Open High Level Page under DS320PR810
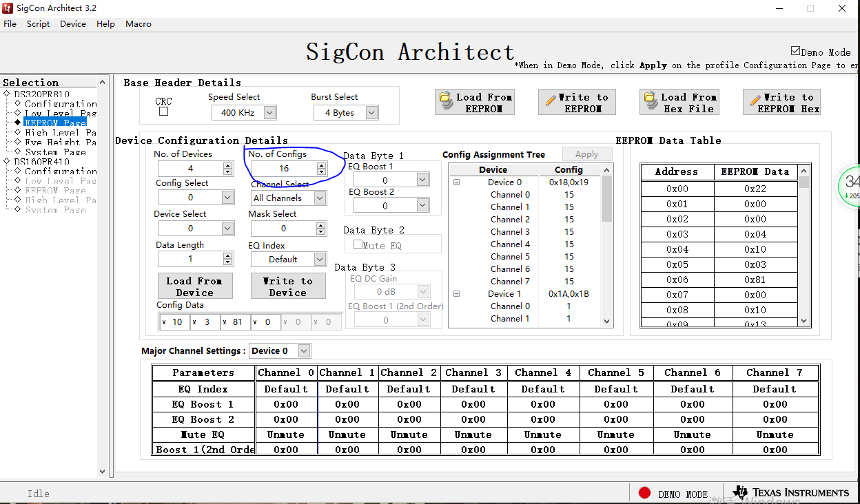Viewport: 860px width, 504px height. click(61, 132)
